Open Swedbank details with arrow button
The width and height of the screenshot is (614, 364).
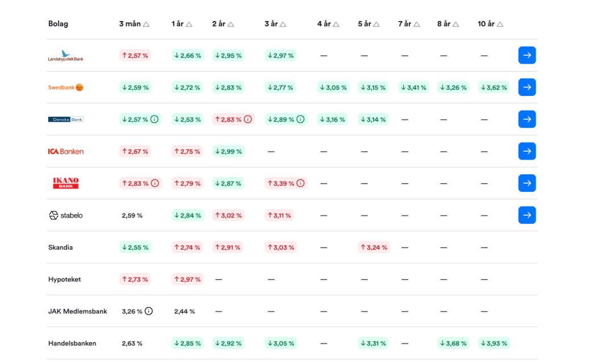(527, 87)
